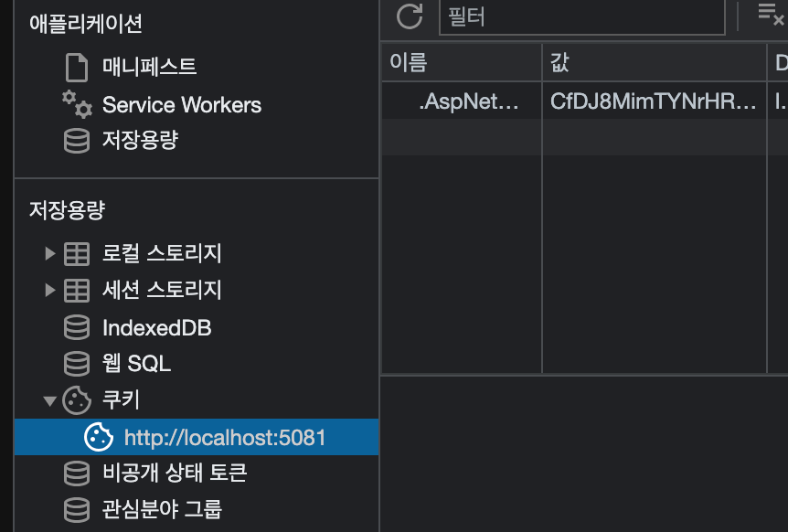788x532 pixels.
Task: Open IndexedDB storage item
Action: click(x=157, y=328)
